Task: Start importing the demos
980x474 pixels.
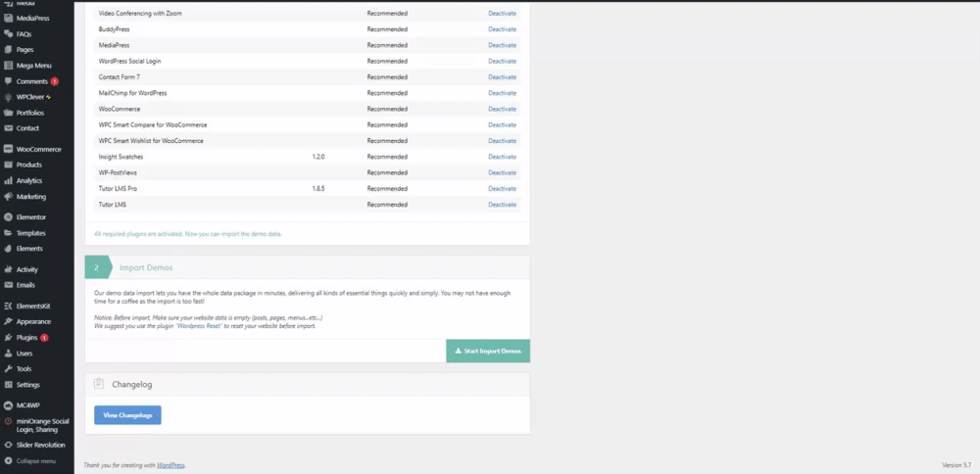Action: (x=488, y=351)
